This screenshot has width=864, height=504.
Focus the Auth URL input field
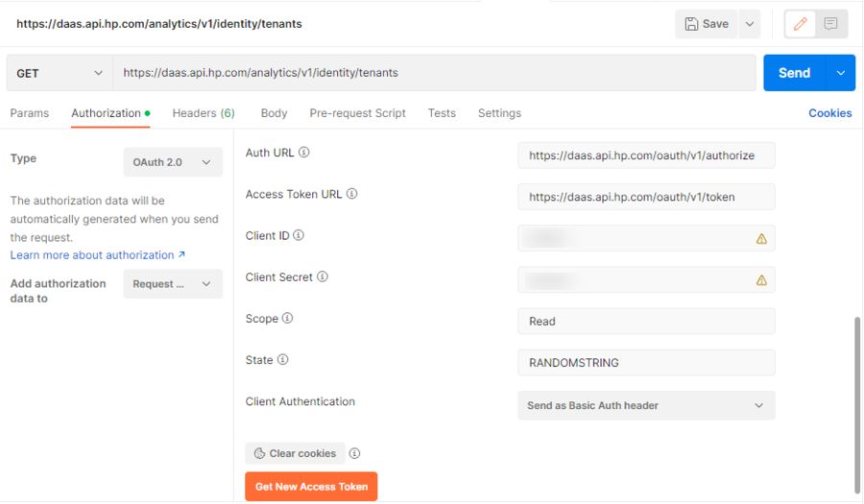click(x=646, y=156)
